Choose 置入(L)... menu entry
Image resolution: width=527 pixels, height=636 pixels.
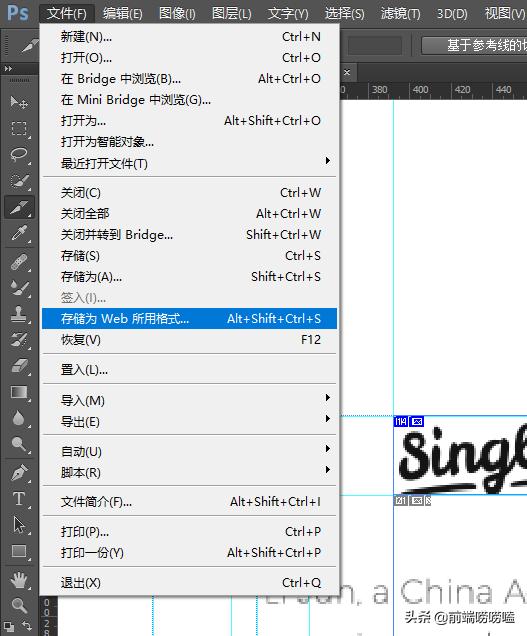(189, 370)
